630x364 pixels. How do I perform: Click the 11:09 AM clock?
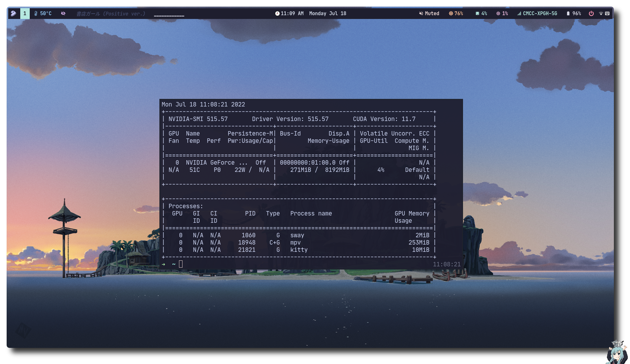coord(289,13)
